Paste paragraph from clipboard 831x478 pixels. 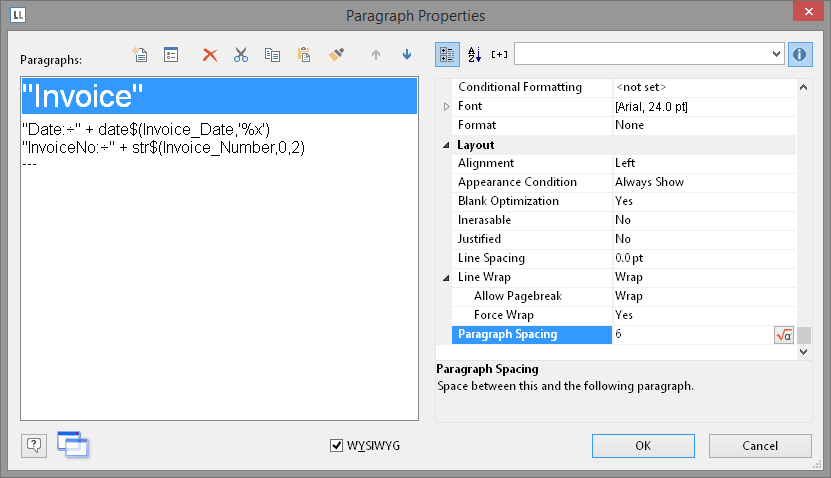[x=304, y=55]
